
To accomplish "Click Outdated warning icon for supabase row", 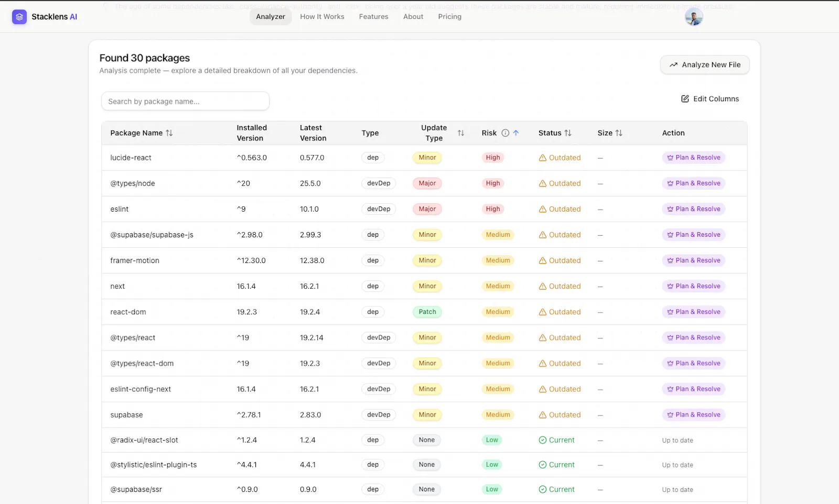I will point(543,415).
